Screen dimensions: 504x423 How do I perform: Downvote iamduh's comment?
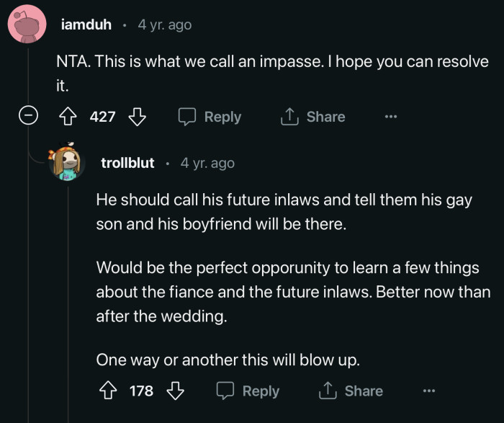pyautogui.click(x=137, y=117)
